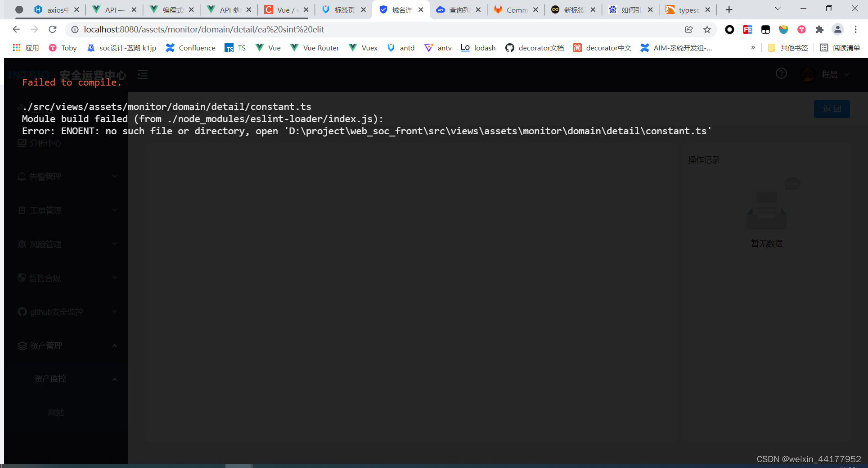
Task: Switch to the Comm GitLab tab
Action: coord(516,9)
